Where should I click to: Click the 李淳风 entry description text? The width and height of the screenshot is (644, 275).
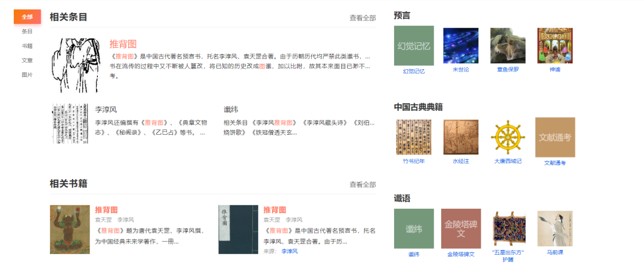[x=151, y=128]
